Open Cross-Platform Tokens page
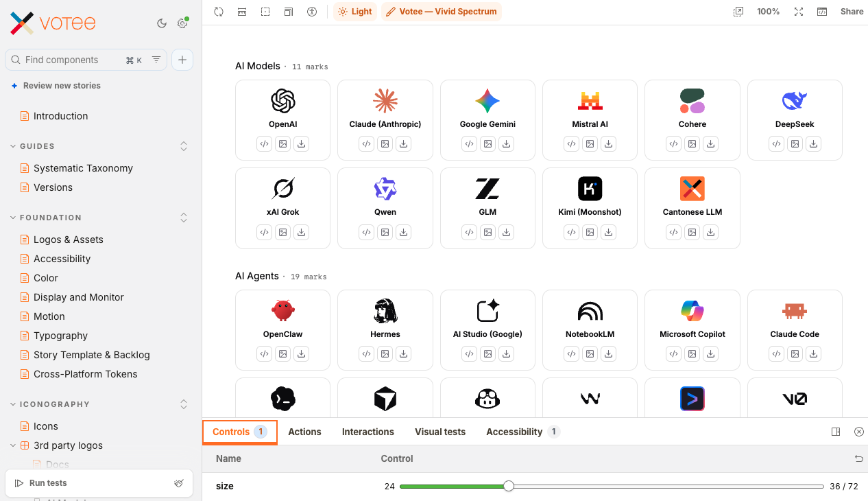Screen dimensions: 868x501 85,374
